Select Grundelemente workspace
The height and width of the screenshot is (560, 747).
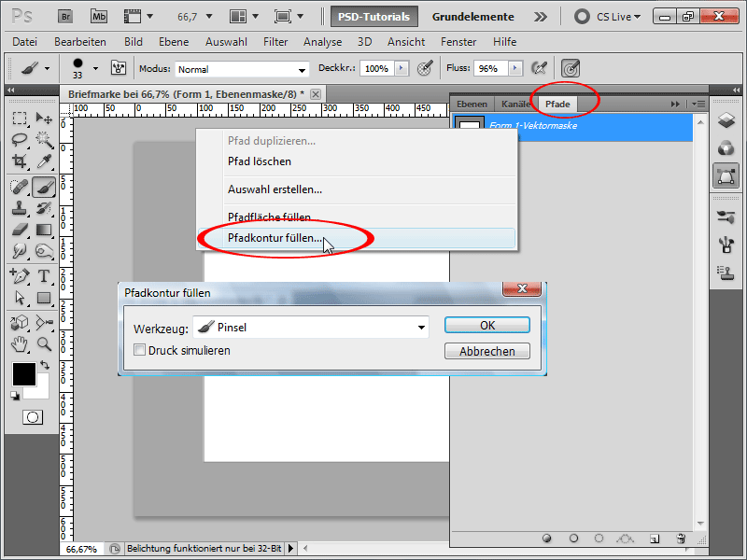pos(472,17)
